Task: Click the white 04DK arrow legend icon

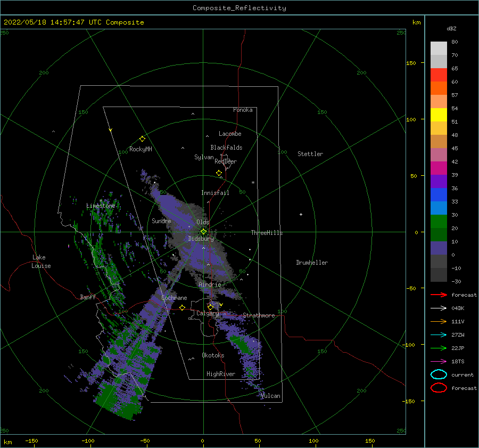Action: pyautogui.click(x=439, y=308)
